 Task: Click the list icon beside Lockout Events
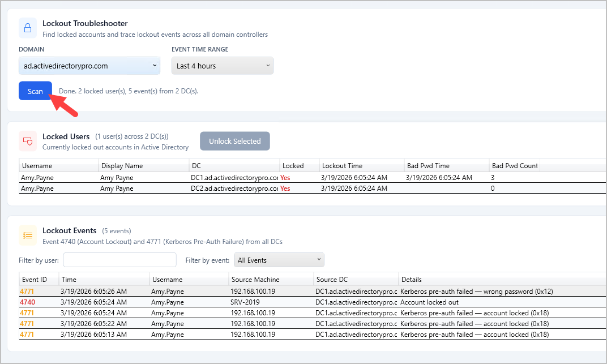[x=28, y=235]
